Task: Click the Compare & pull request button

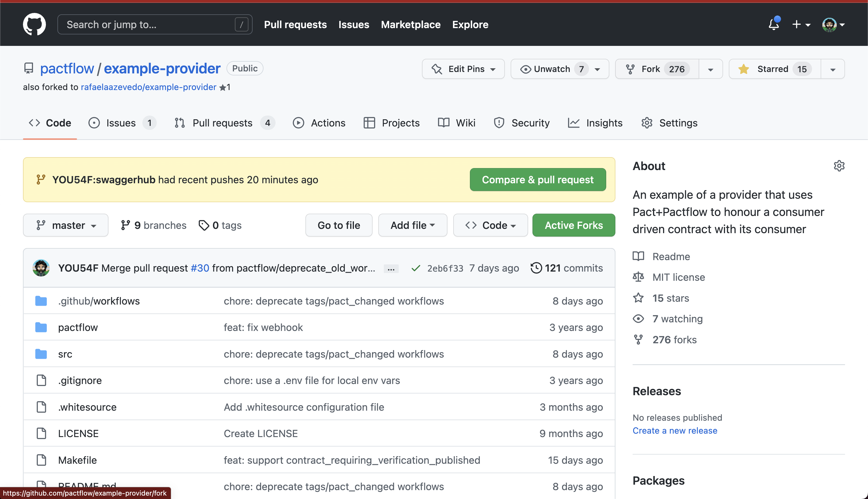Action: click(537, 179)
